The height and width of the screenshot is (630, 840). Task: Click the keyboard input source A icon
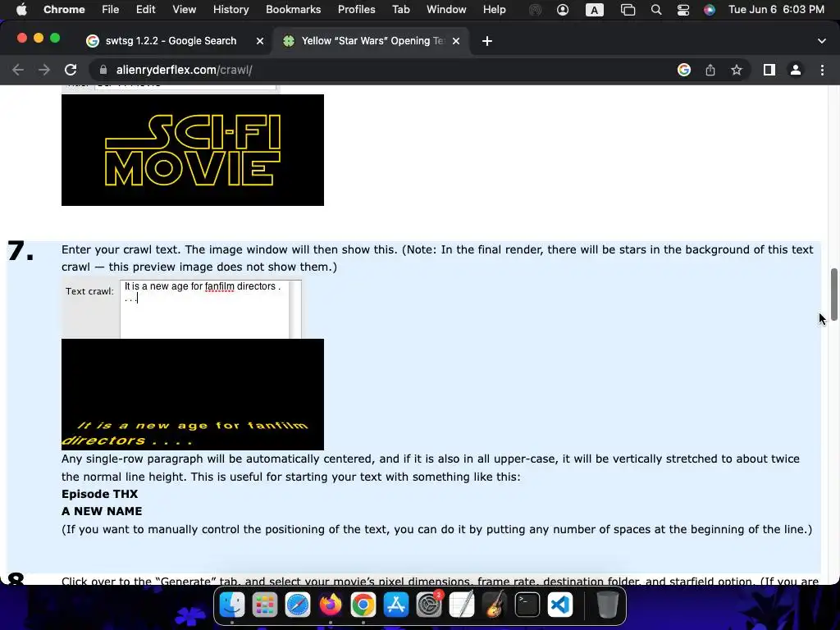coord(594,10)
